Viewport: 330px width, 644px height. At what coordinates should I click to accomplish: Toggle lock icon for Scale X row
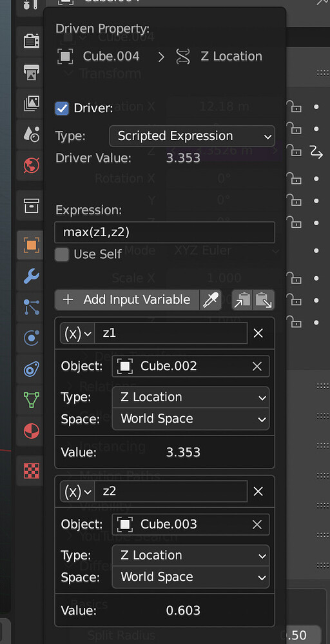(295, 278)
